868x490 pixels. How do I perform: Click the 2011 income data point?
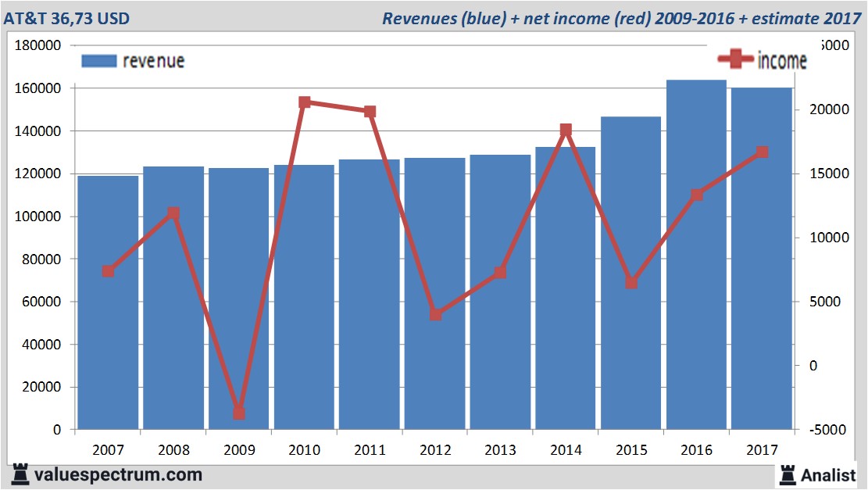370,111
